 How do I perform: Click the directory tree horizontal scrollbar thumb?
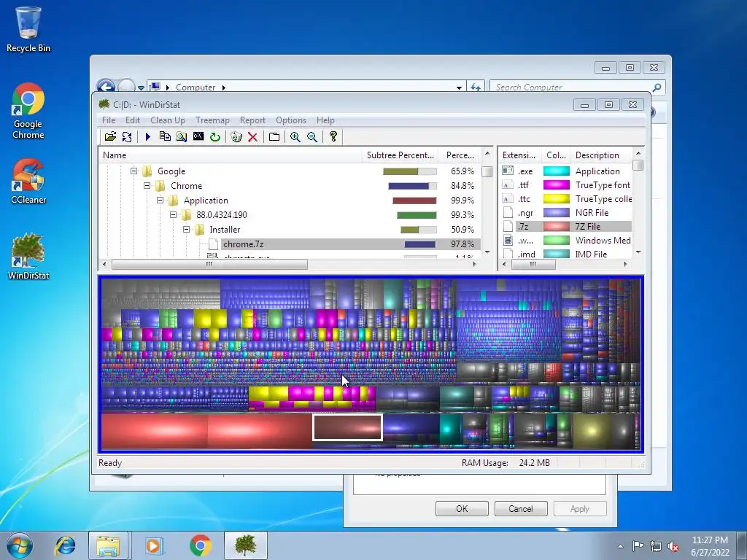pyautogui.click(x=209, y=264)
